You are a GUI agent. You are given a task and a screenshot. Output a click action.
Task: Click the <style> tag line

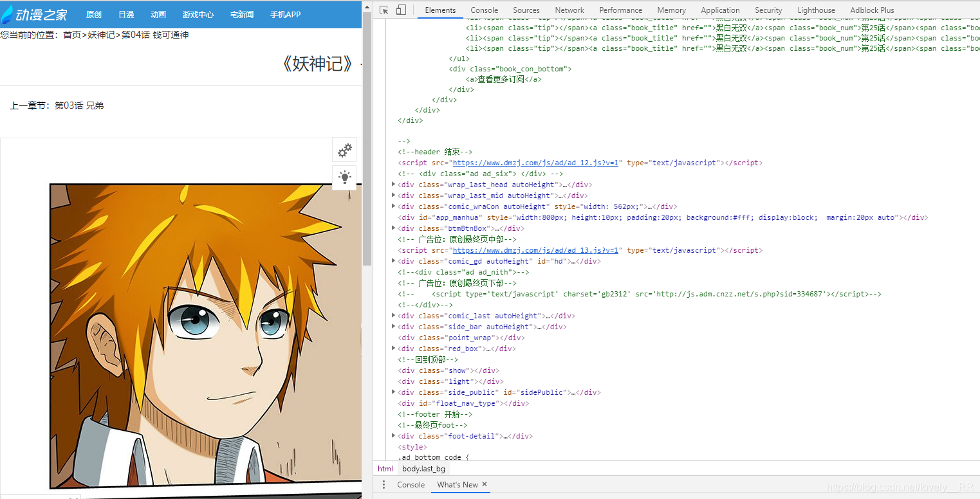coord(411,447)
